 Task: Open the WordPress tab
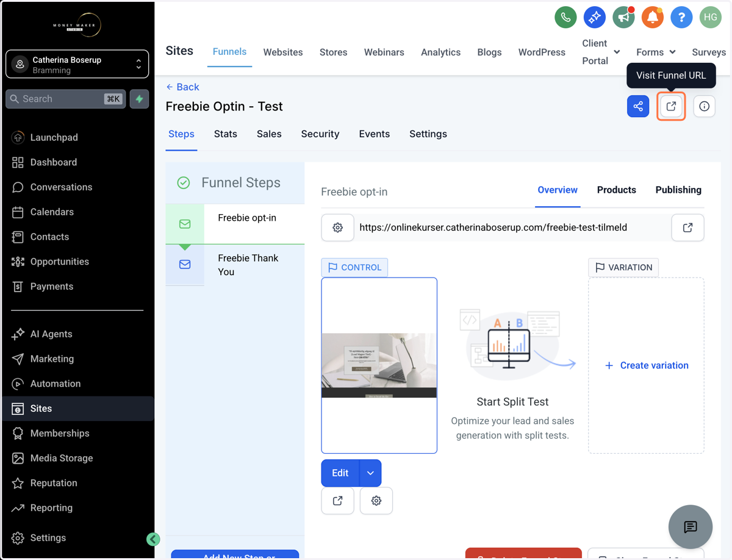pos(542,52)
